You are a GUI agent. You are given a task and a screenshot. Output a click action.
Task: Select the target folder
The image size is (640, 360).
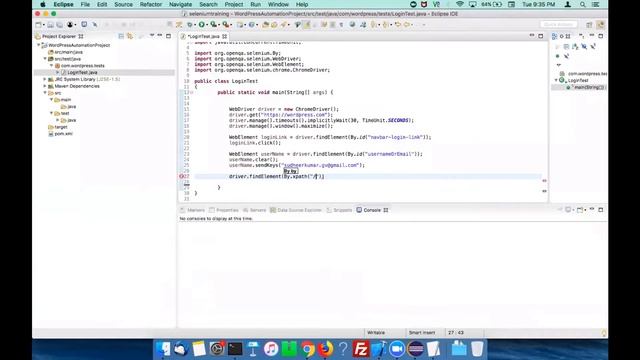click(60, 127)
